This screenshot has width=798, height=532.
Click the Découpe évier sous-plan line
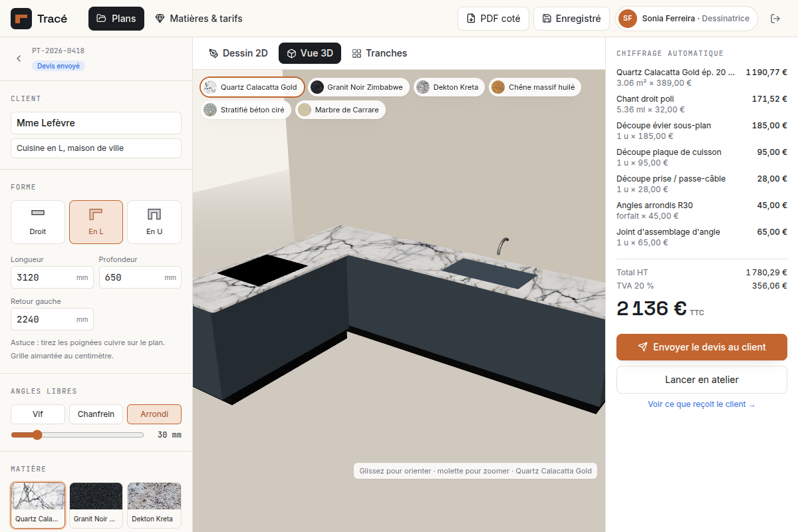702,130
